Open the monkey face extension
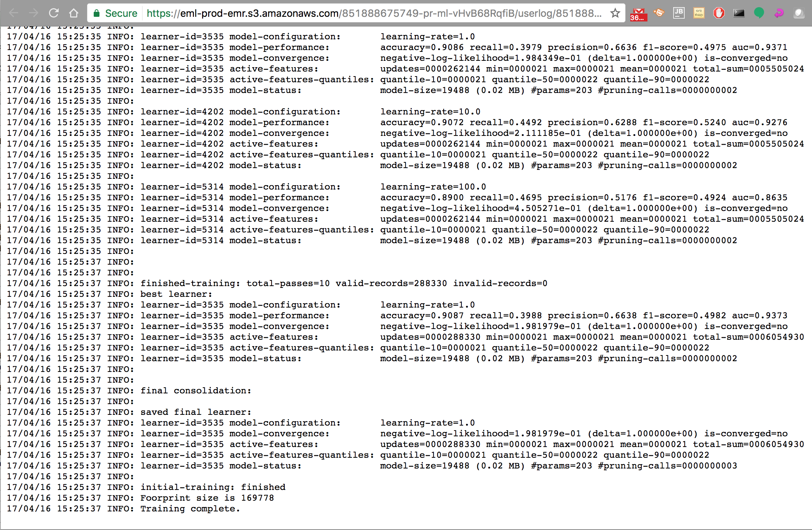 click(659, 13)
